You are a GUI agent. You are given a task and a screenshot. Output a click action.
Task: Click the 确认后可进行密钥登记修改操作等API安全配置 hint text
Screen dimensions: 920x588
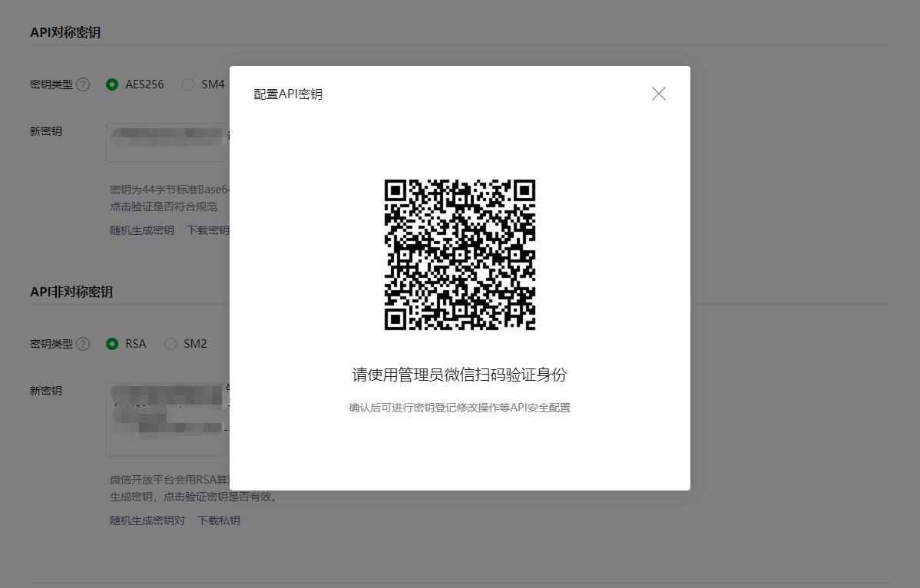pos(460,408)
